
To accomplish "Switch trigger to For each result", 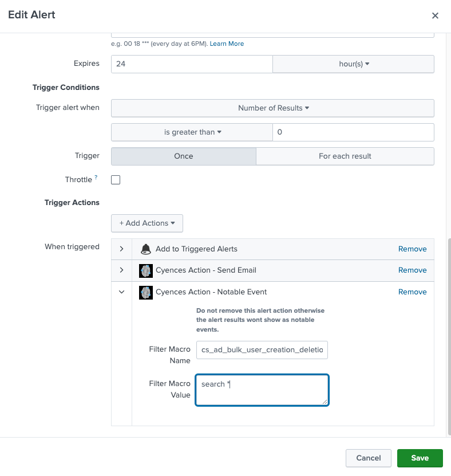I will point(345,156).
